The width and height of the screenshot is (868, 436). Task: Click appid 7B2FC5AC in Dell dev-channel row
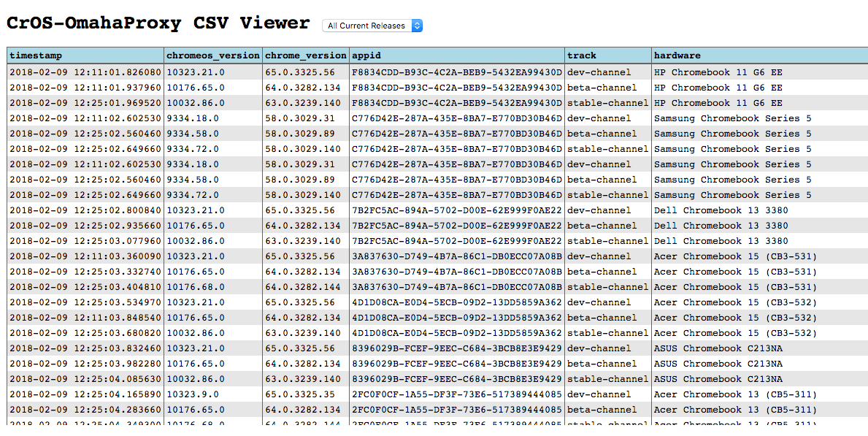pos(457,210)
